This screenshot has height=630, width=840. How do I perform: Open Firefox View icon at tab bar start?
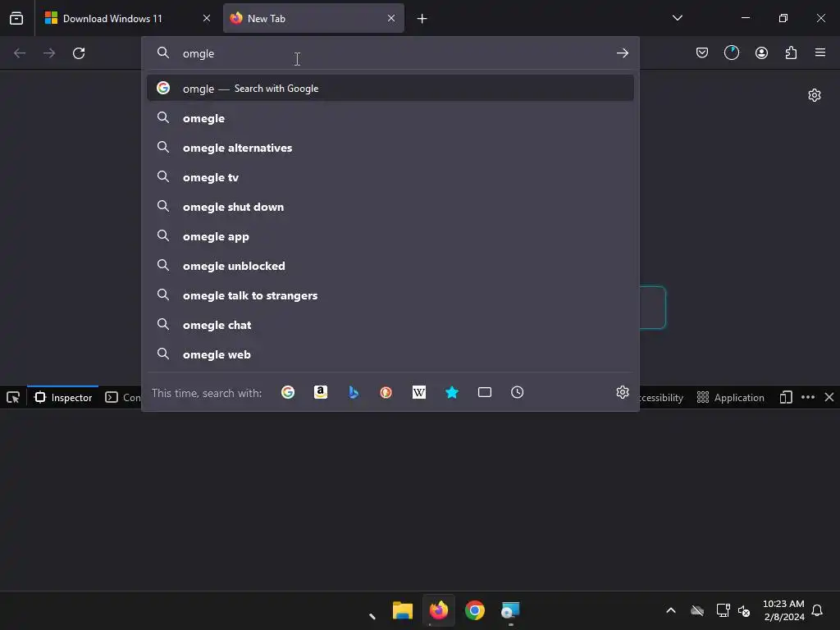click(16, 18)
